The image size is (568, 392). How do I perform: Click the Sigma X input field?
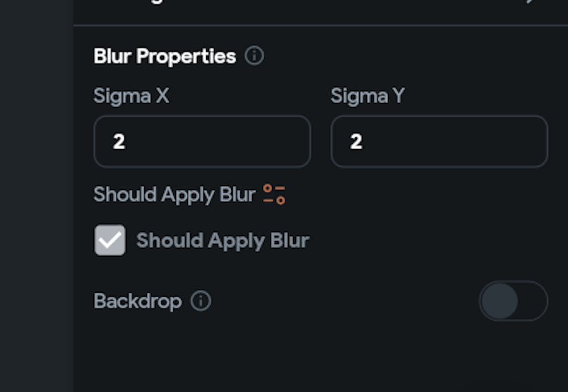[x=202, y=142]
